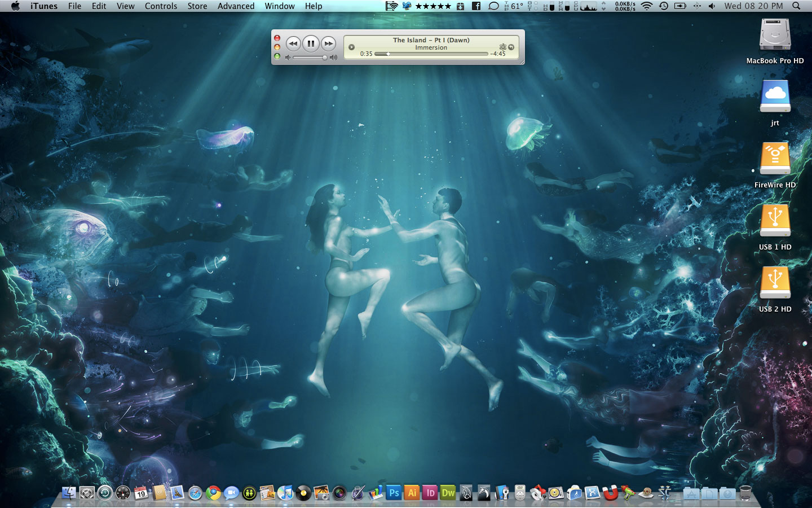
Task: Click the remaining time -4:45
Action: tap(498, 54)
